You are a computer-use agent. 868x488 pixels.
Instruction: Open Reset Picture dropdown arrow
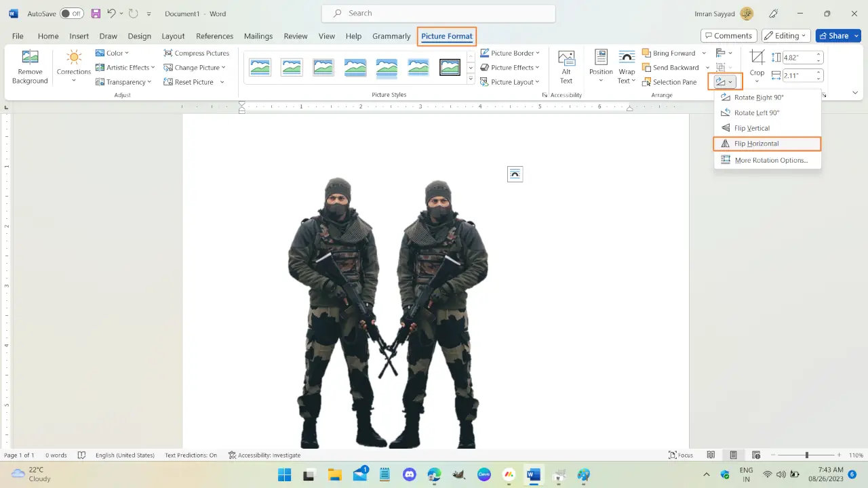click(222, 82)
